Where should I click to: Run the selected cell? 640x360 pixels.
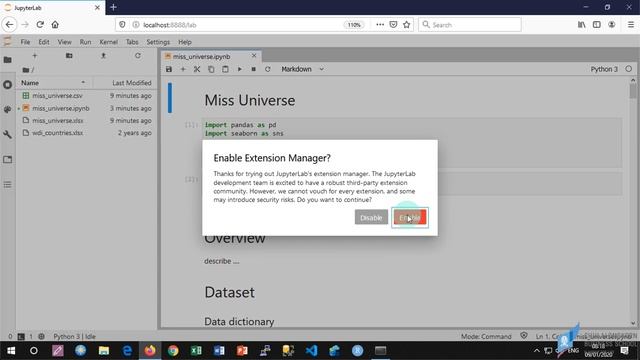(240, 69)
